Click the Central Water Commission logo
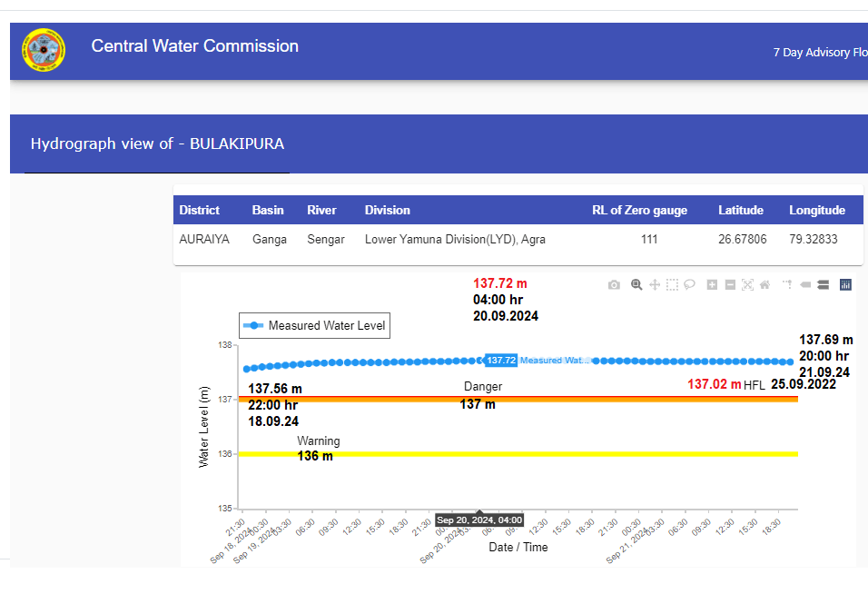Viewport: 868px width, 594px height. click(x=44, y=51)
